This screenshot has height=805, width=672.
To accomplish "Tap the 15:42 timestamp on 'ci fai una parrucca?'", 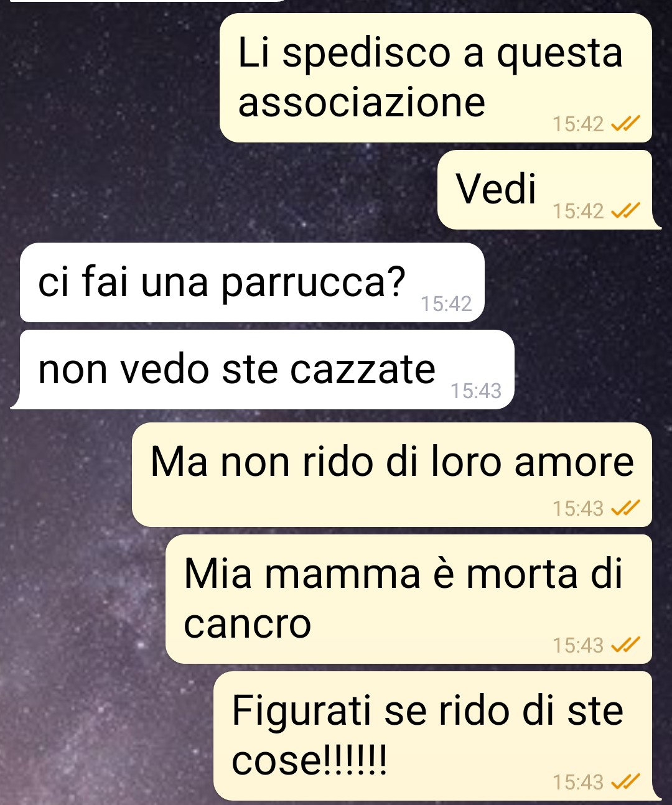I will pyautogui.click(x=446, y=304).
